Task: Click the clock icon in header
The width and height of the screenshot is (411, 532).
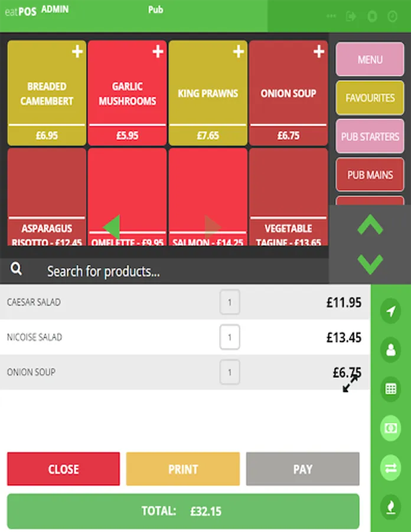Action: click(392, 16)
